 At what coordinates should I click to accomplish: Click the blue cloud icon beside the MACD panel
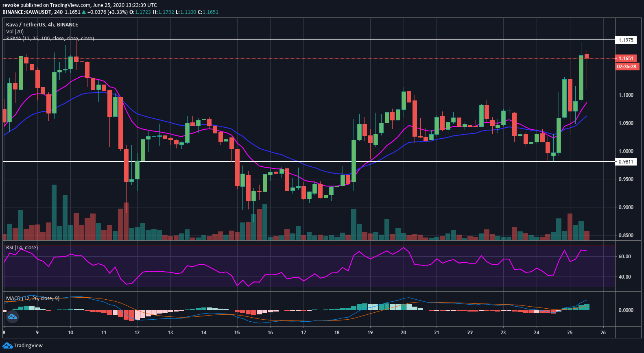[x=12, y=316]
